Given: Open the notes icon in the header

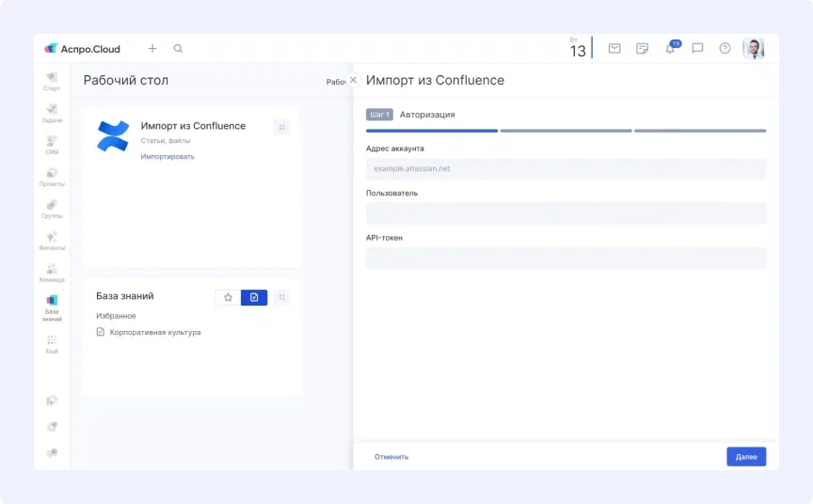Looking at the screenshot, I should coord(642,49).
